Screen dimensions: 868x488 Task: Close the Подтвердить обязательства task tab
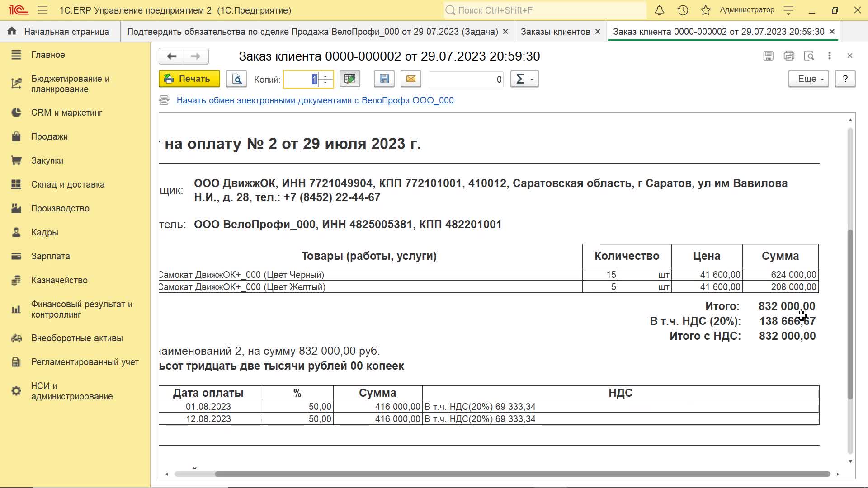505,32
